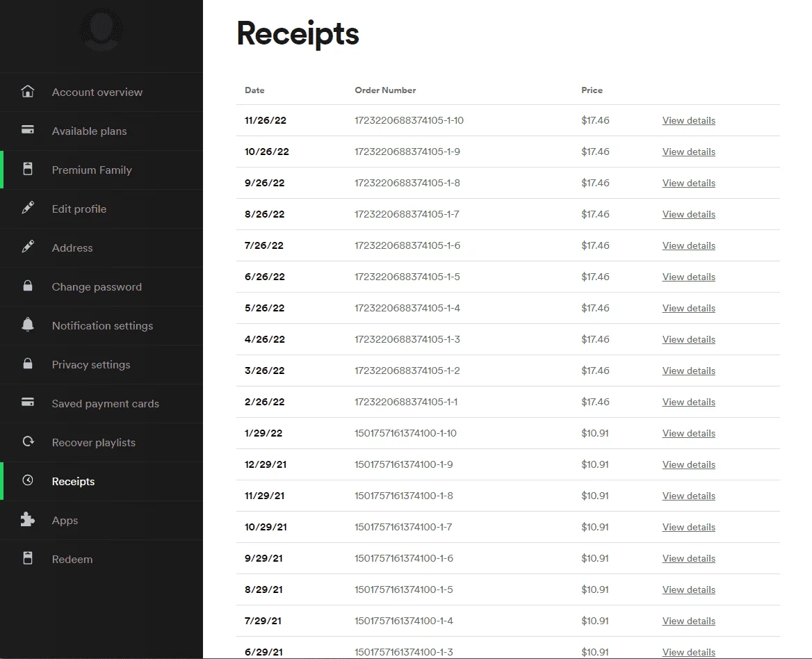Click the $17.46 price on 2/26/22 row

coord(595,402)
